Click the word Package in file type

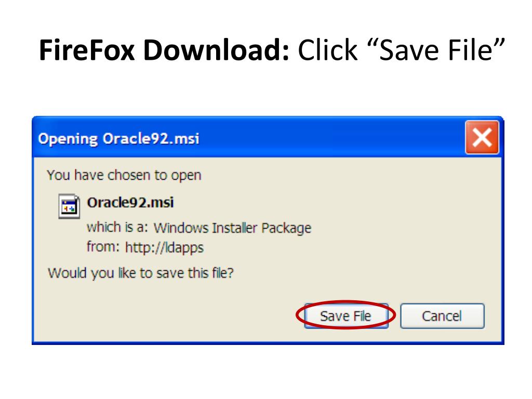pyautogui.click(x=286, y=228)
